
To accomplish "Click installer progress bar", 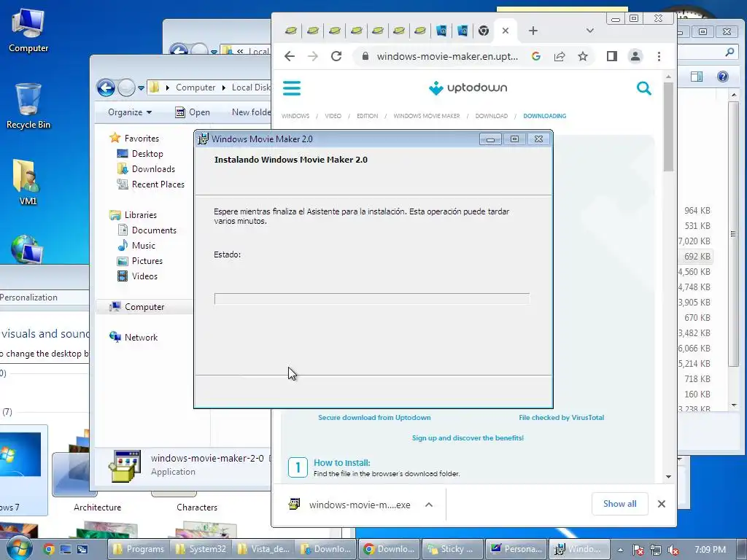I will coord(371,298).
